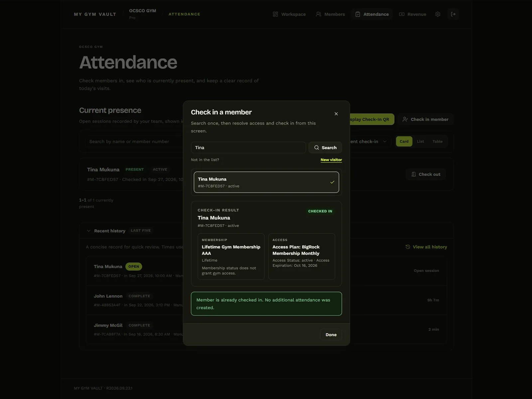
Task: Click the history clock icon
Action: click(x=408, y=247)
